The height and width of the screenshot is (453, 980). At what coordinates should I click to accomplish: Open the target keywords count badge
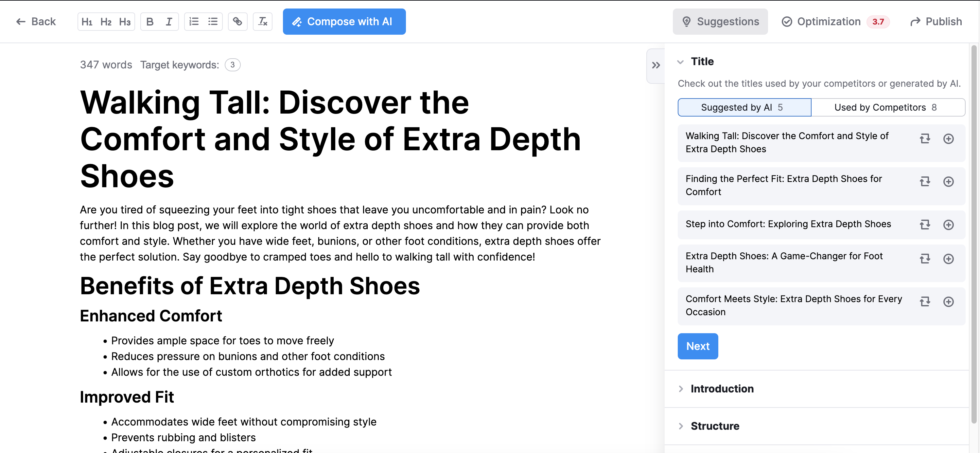[x=233, y=65]
